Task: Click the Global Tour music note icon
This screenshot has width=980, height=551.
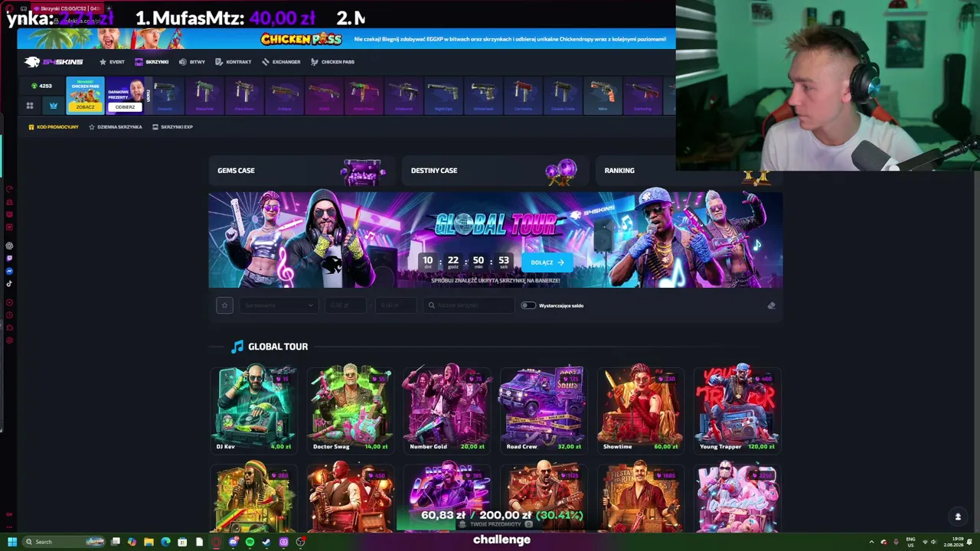Action: 237,347
